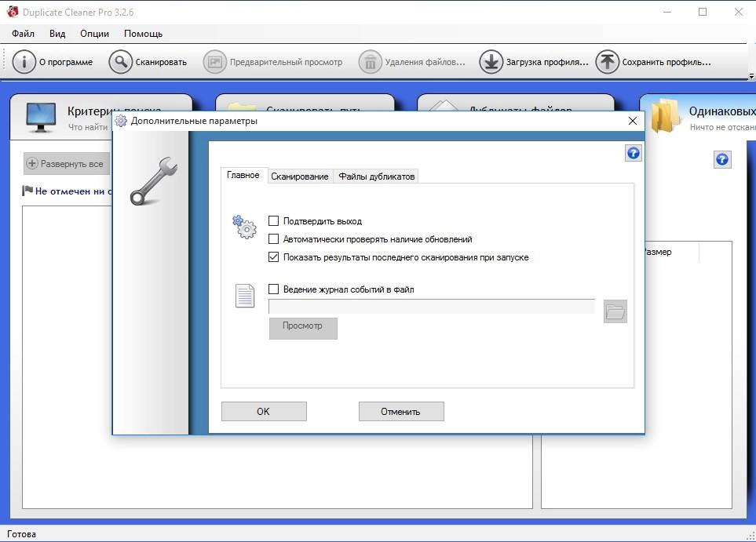Open the Опции menu
The width and height of the screenshot is (756, 542).
pyautogui.click(x=94, y=34)
